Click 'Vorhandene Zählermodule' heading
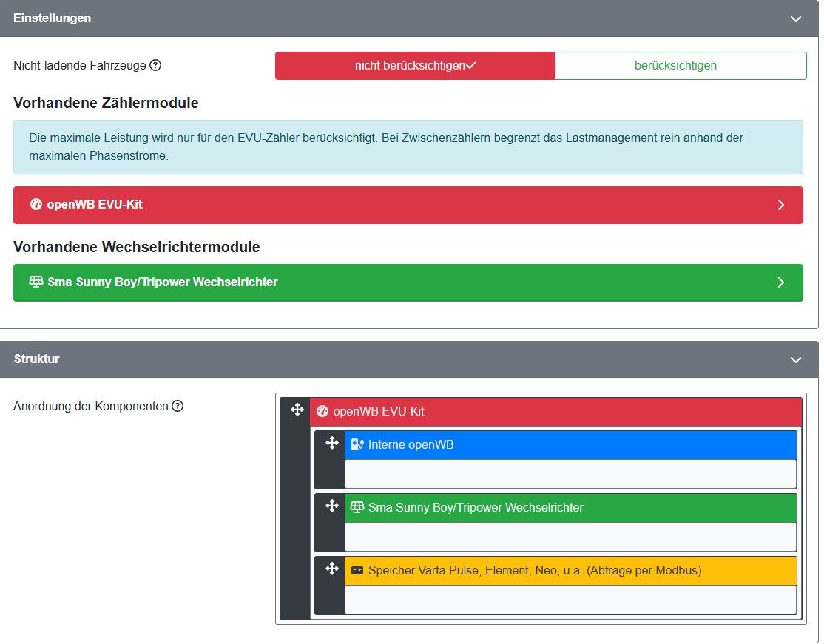The width and height of the screenshot is (824, 644). (106, 103)
